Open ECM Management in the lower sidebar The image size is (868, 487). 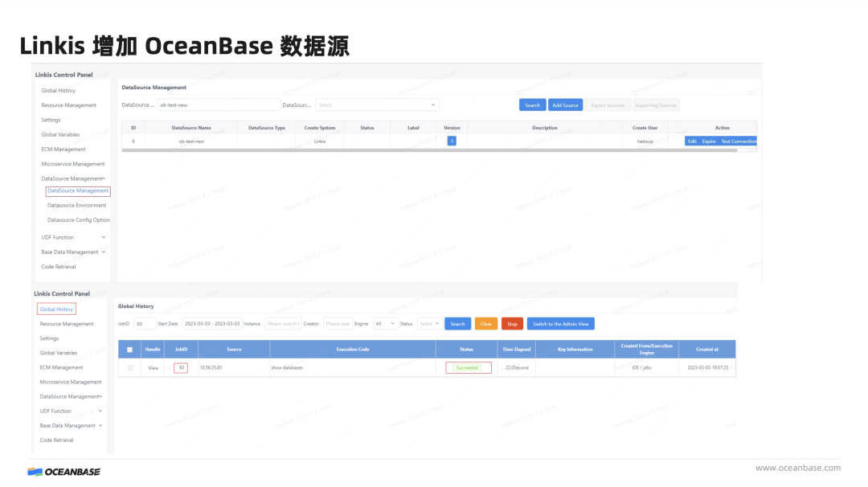tap(61, 367)
